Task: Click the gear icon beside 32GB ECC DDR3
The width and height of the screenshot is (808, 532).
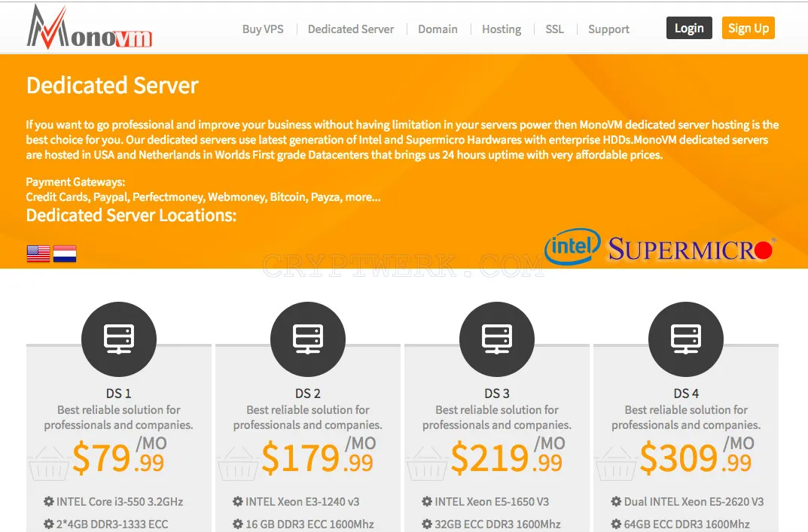Action: pyautogui.click(x=427, y=524)
